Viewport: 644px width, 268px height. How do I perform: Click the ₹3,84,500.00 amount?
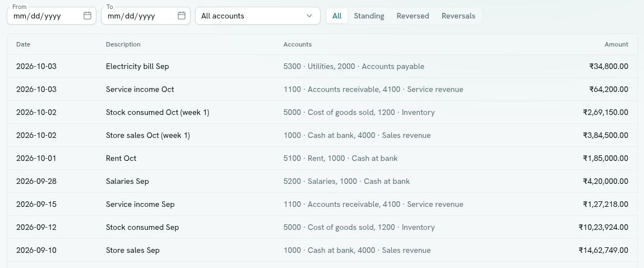[x=605, y=135]
